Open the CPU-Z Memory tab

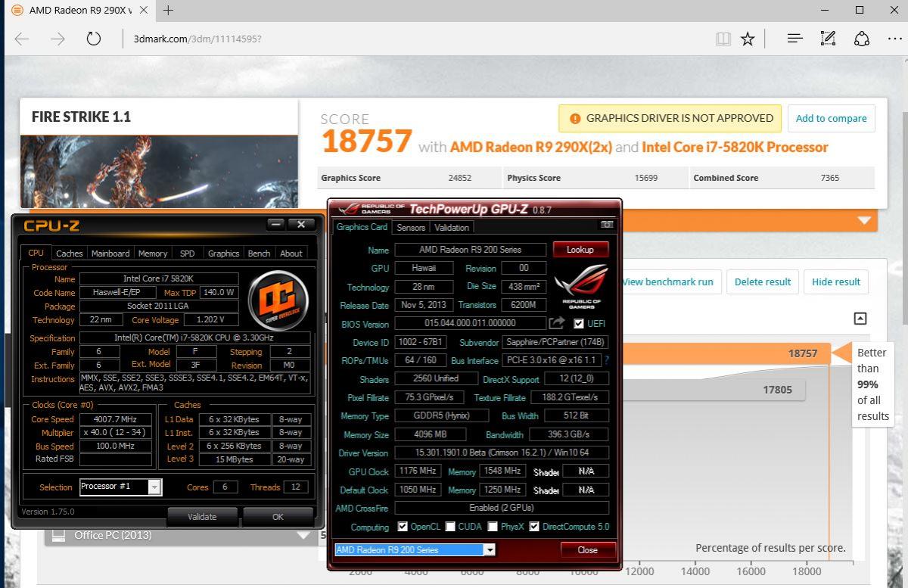click(x=153, y=254)
